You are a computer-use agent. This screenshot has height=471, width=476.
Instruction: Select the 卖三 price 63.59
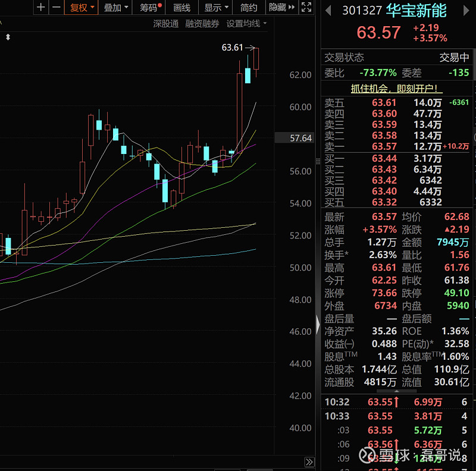384,124
